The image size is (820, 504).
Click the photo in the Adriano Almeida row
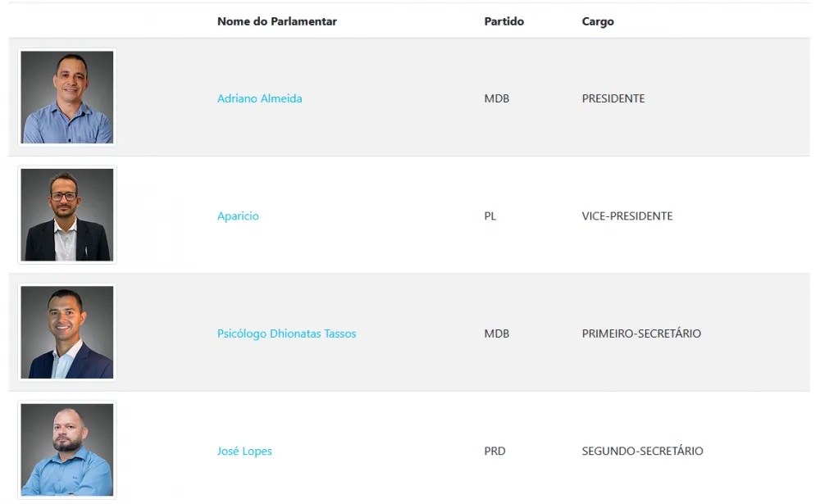pos(67,98)
